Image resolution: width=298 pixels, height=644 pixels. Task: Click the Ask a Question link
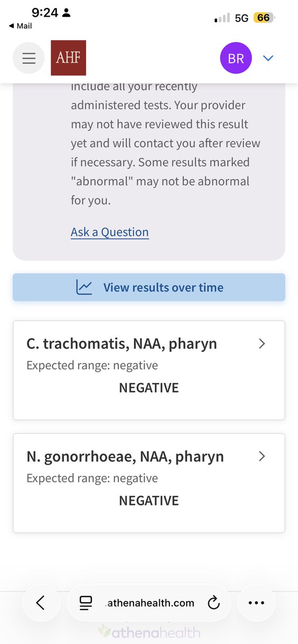110,232
